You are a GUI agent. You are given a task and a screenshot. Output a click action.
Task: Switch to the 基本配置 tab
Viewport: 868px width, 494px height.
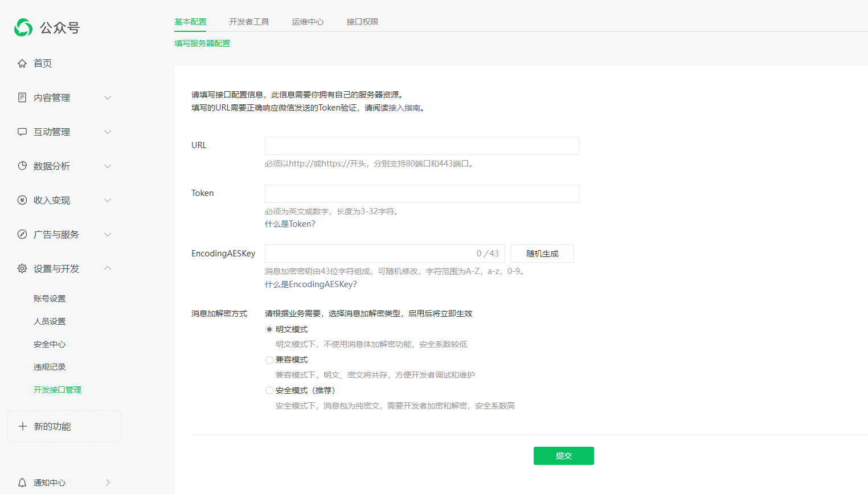point(190,22)
